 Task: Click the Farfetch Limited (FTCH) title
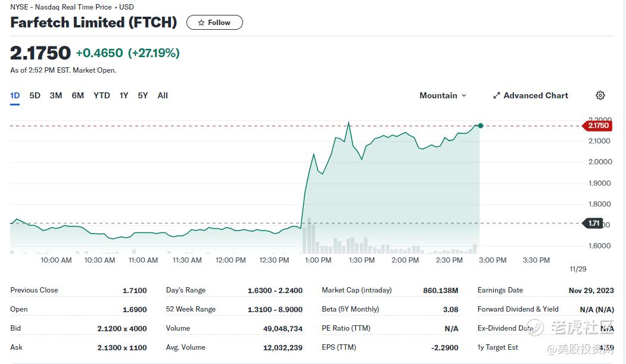click(94, 23)
